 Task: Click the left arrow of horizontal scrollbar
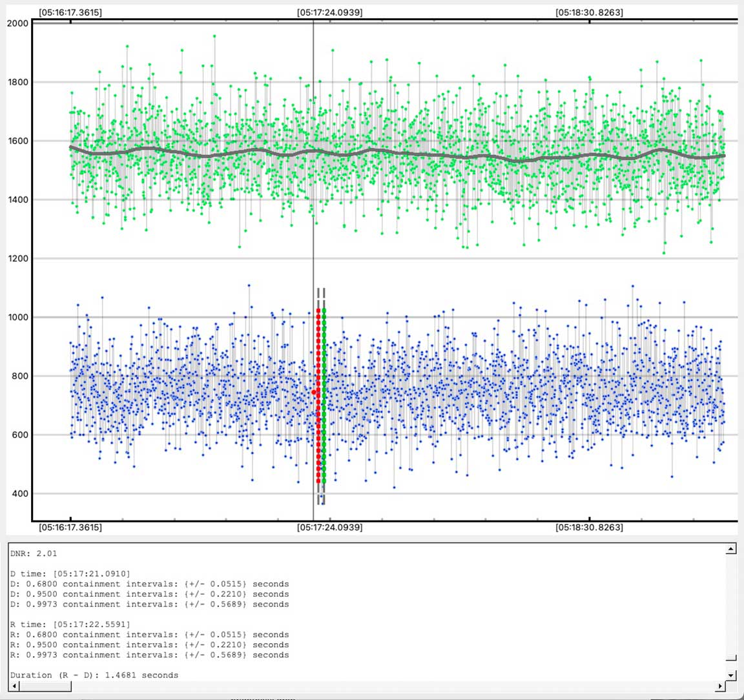pos(14,686)
